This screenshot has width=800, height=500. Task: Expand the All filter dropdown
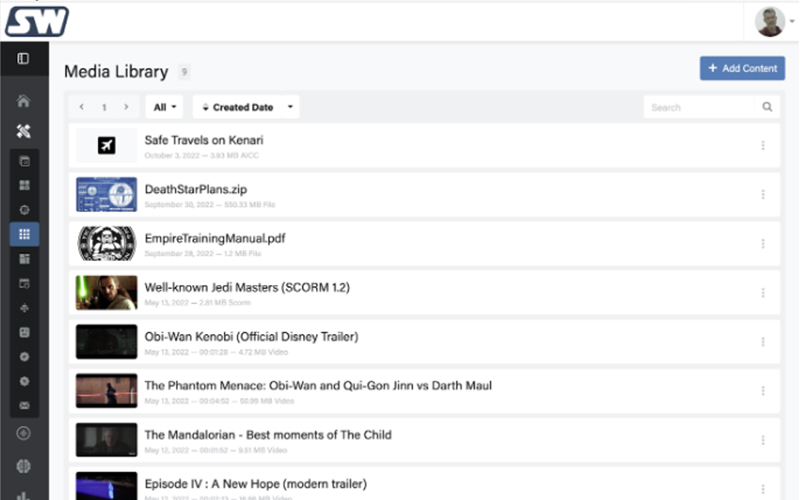(x=165, y=107)
